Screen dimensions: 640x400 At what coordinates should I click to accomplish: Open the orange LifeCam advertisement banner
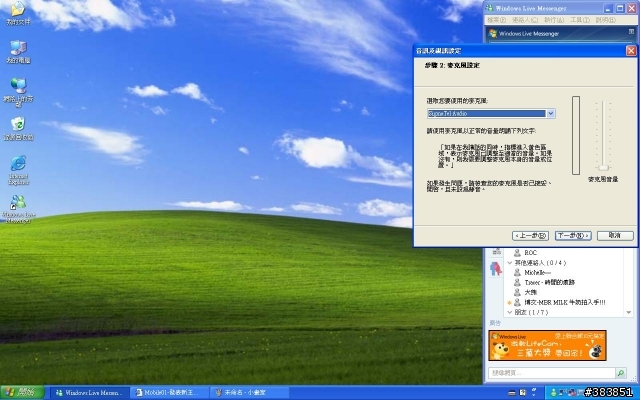547,345
